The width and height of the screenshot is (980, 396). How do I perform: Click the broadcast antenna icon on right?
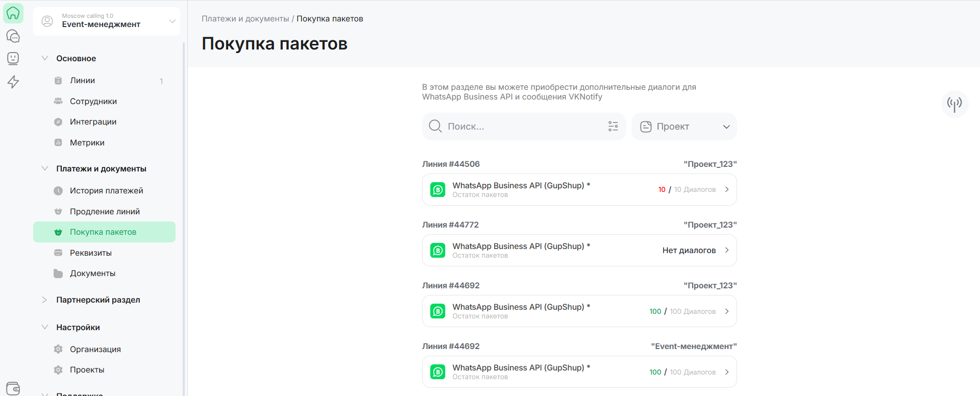point(954,104)
